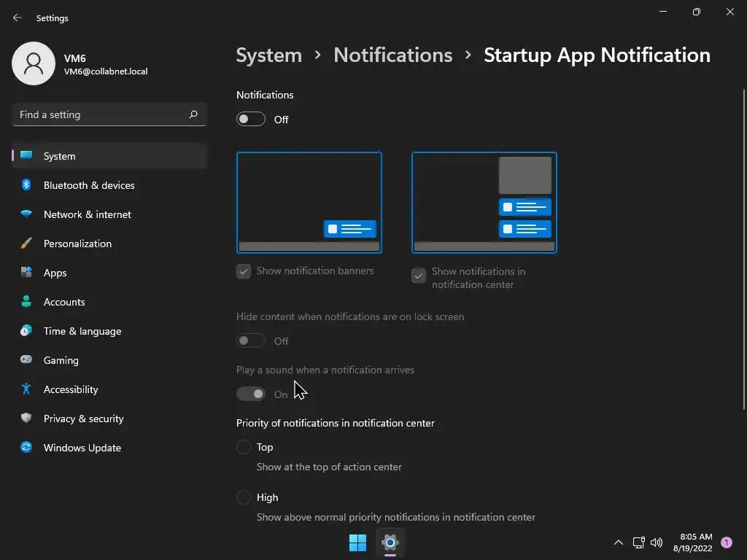Open Time & language category
747x560 pixels.
82,331
